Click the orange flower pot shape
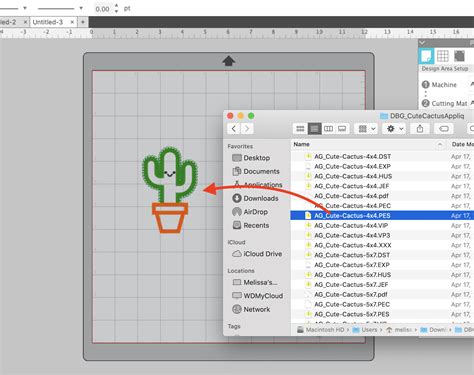 tap(170, 218)
